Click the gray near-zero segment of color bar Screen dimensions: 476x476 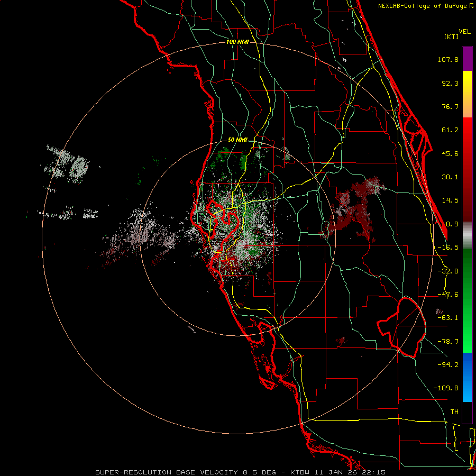(x=467, y=235)
